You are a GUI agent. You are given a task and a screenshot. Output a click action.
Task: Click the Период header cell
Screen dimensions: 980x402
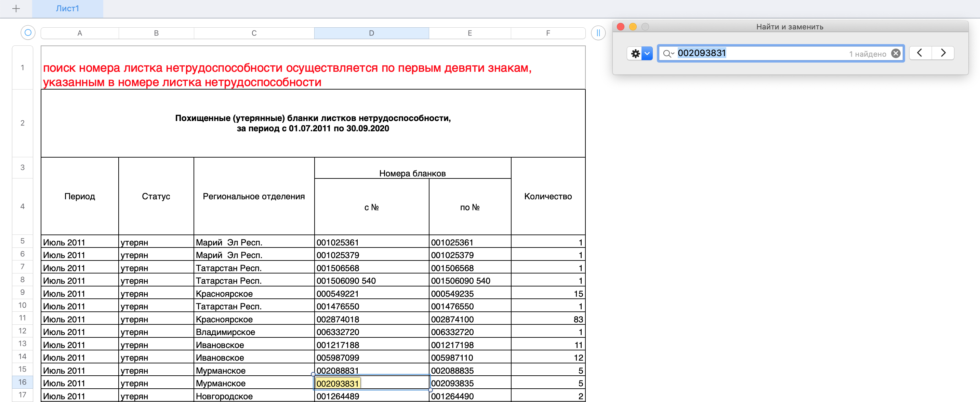[x=80, y=196]
